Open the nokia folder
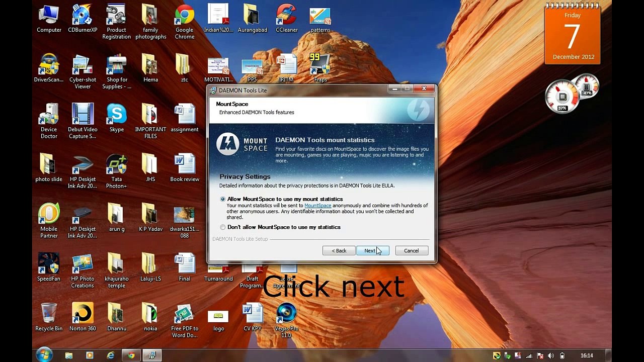Image resolution: width=644 pixels, height=362 pixels. (150, 317)
